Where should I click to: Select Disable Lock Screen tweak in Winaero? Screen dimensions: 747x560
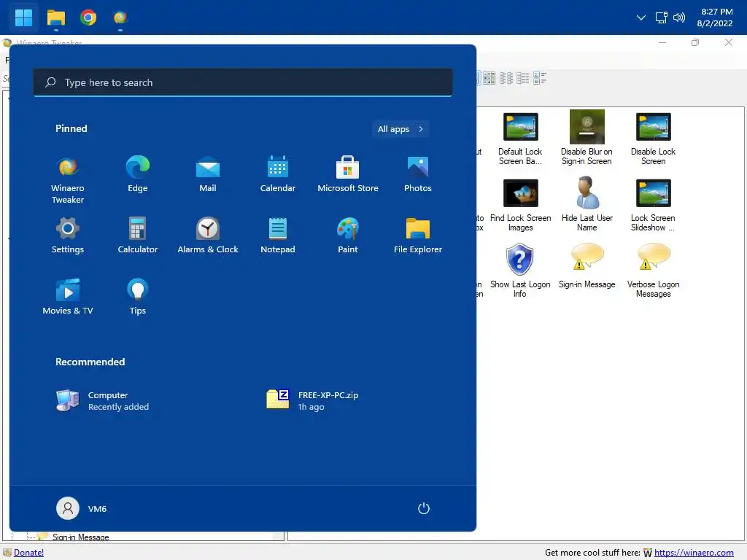pyautogui.click(x=653, y=139)
